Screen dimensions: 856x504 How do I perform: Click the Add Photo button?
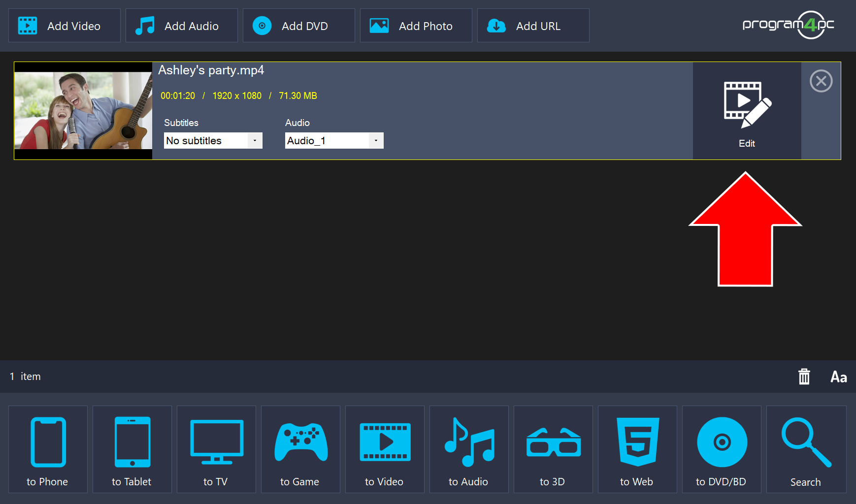tap(416, 26)
